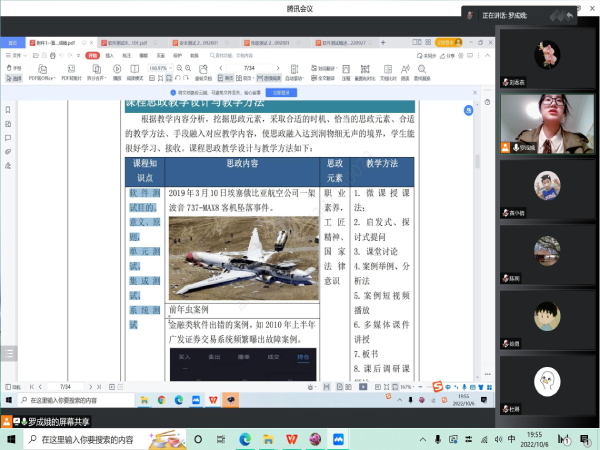The image size is (600, 450).
Task: Click muted microphone icon in speaking bar
Action: point(468,16)
